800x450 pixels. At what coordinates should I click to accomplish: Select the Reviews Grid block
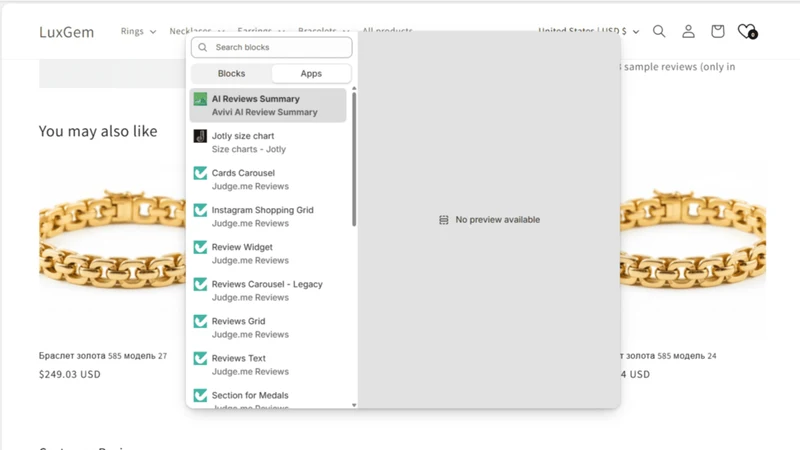pyautogui.click(x=268, y=328)
